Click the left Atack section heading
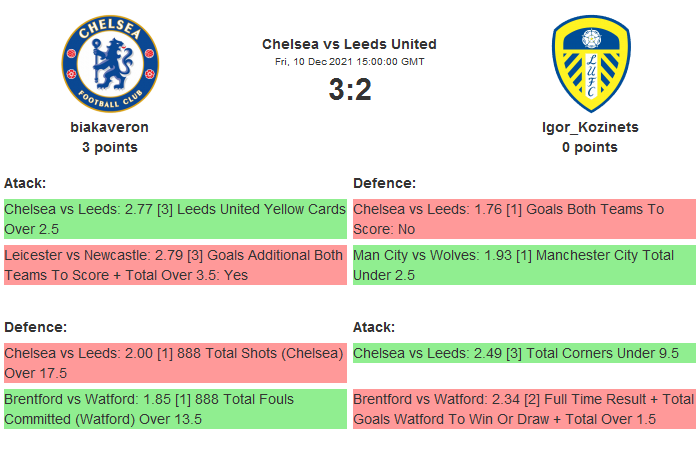Image resolution: width=700 pixels, height=460 pixels. [25, 183]
